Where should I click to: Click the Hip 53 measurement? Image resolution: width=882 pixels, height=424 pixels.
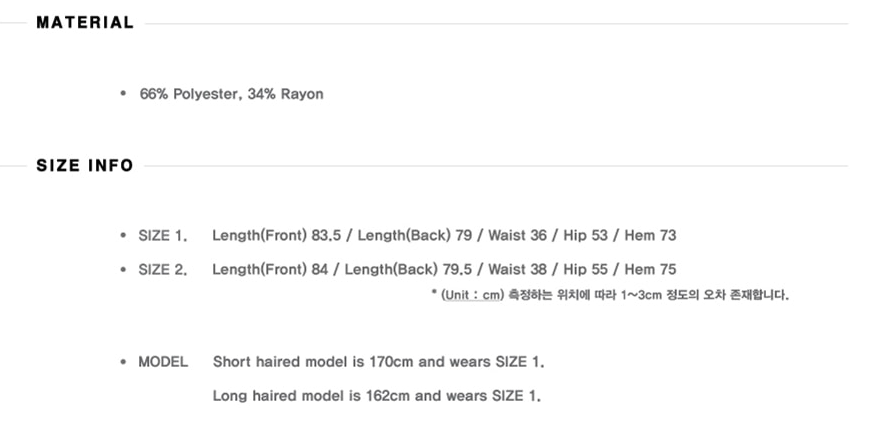[x=580, y=236]
